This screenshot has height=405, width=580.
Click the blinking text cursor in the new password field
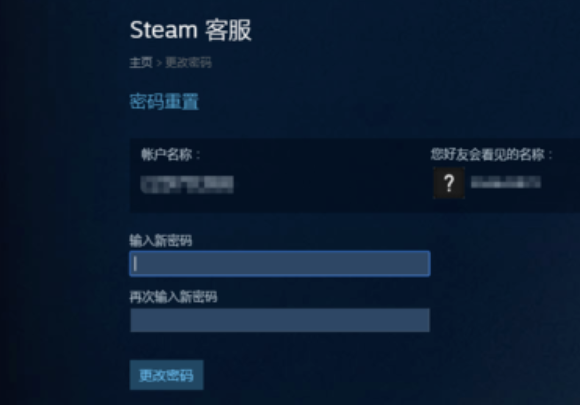[136, 264]
